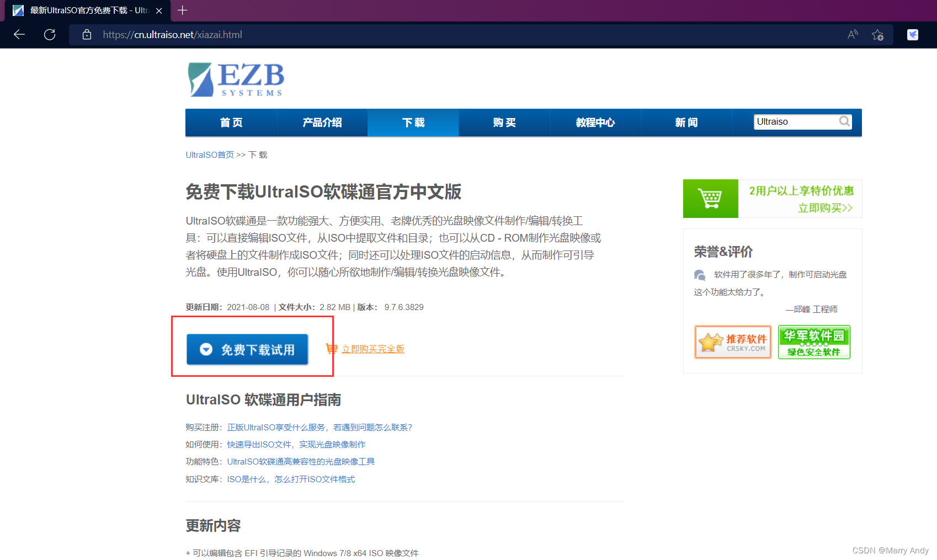The height and width of the screenshot is (560, 937).
Task: Open the 立即购买完全版 link
Action: pyautogui.click(x=373, y=349)
